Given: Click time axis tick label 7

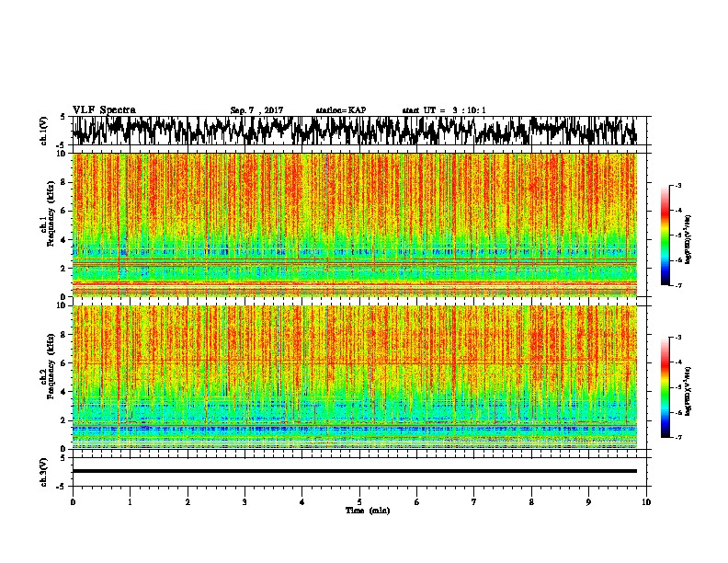Looking at the screenshot, I should tap(474, 502).
